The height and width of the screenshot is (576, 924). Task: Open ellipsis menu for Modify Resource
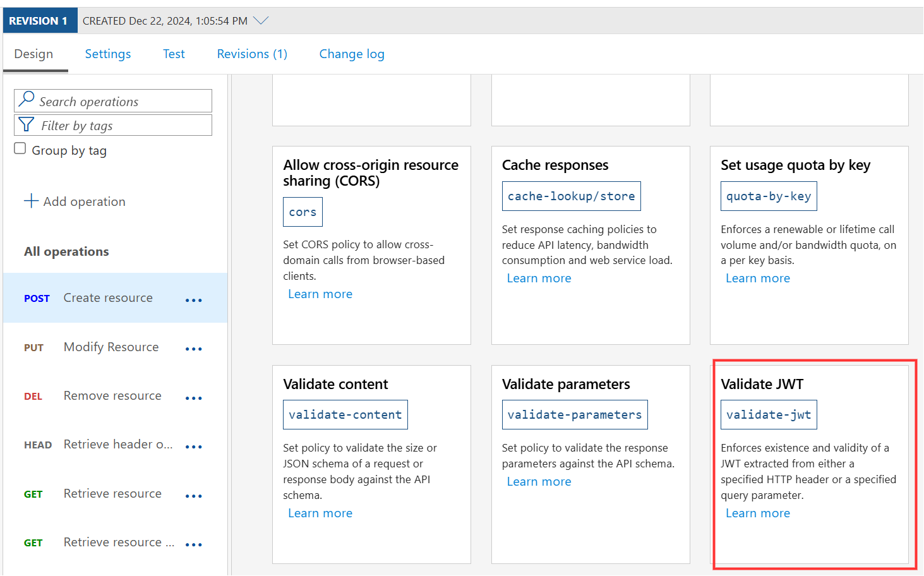coord(193,349)
